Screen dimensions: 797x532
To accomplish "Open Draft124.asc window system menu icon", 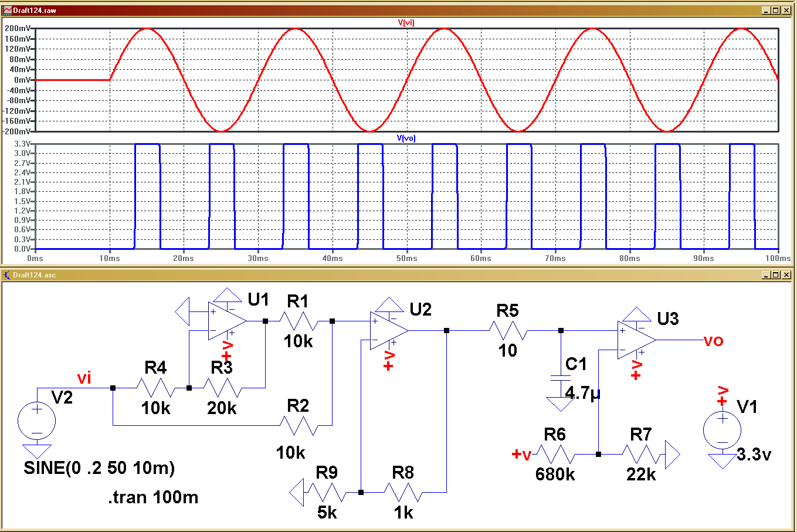I will [x=7, y=275].
